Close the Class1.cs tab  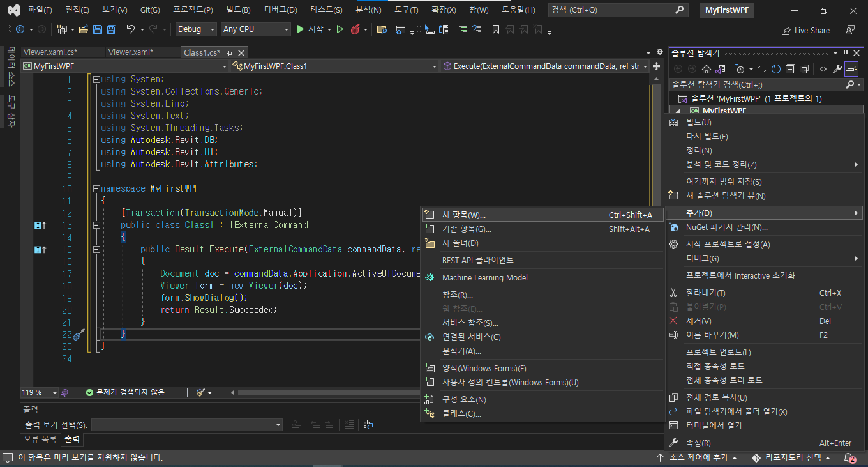pyautogui.click(x=241, y=53)
